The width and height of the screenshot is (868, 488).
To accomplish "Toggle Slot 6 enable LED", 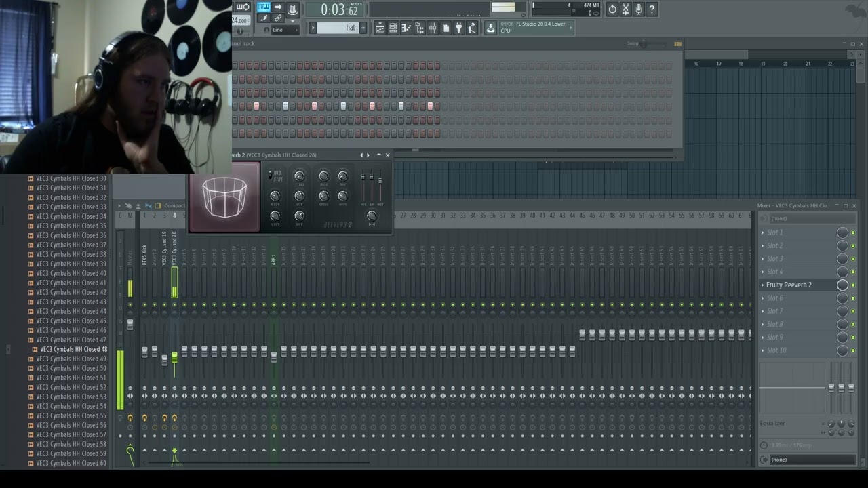I will [853, 298].
